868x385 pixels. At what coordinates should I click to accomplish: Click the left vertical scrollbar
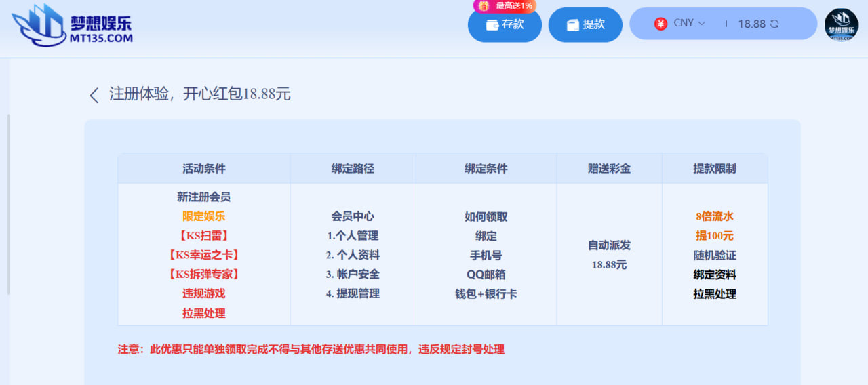(9, 203)
